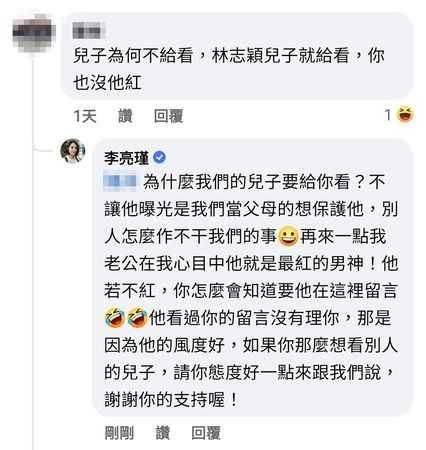This screenshot has height=450, width=426.
Task: Click the second rolling-laugh emoji in the reply
Action: [137, 318]
